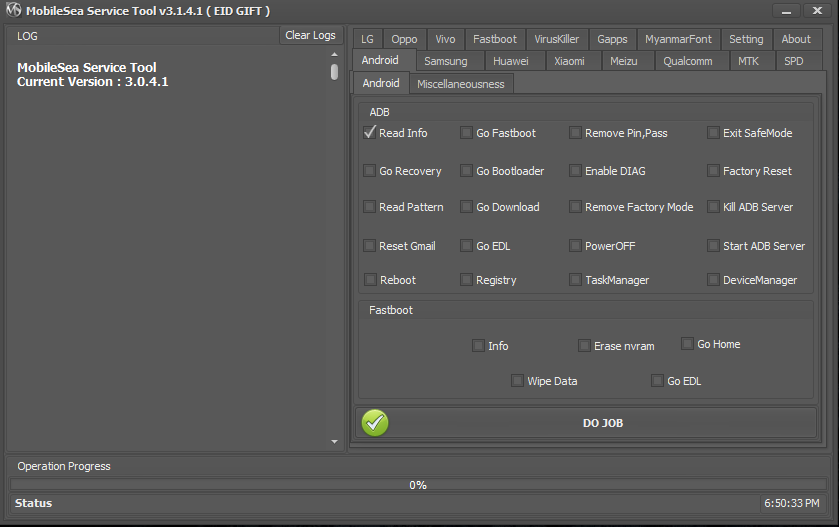Tick the Registry checkbox
Image resolution: width=839 pixels, height=527 pixels.
point(466,280)
